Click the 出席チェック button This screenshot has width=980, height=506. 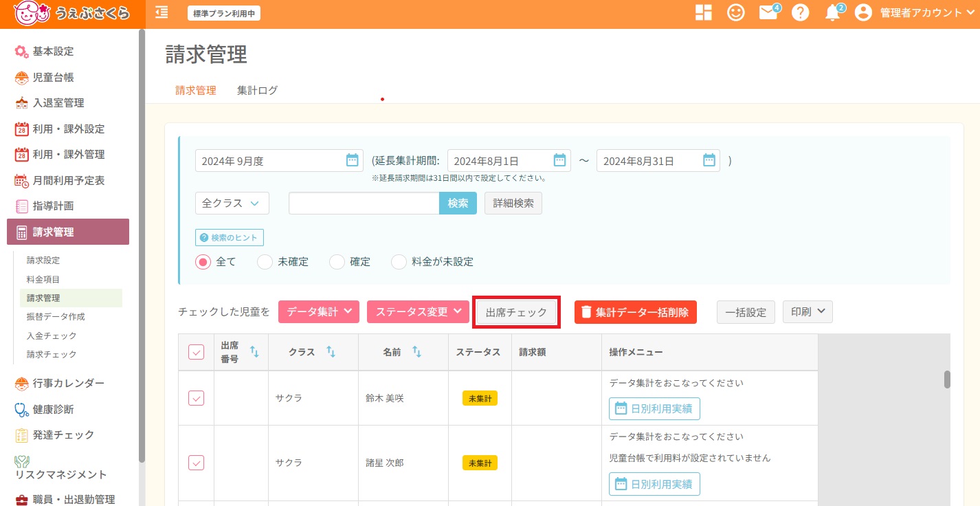[517, 312]
